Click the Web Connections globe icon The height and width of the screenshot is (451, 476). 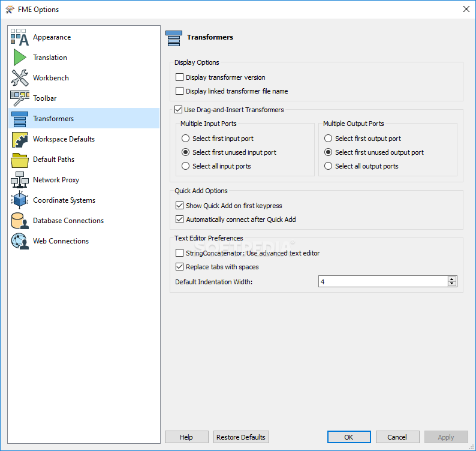tap(20, 241)
